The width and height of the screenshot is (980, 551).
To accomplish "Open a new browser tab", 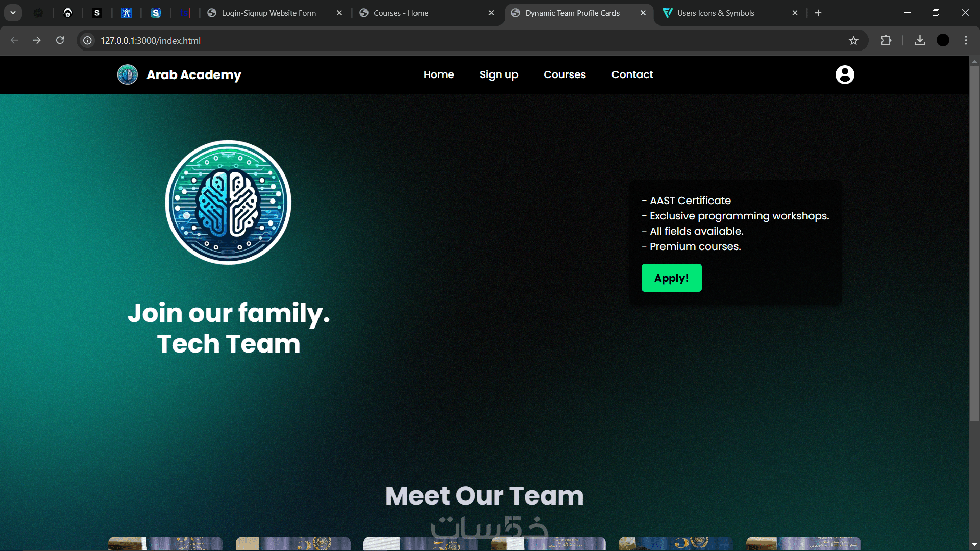I will pyautogui.click(x=818, y=13).
